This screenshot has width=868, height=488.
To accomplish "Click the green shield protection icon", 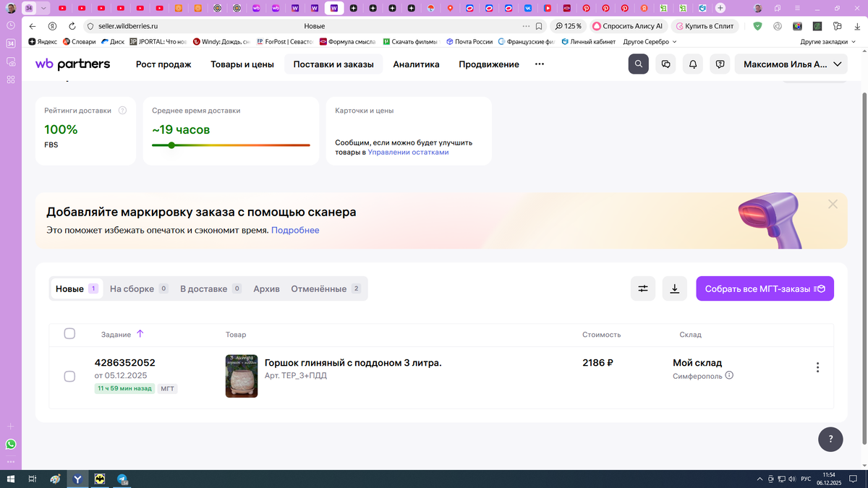I will pyautogui.click(x=757, y=26).
